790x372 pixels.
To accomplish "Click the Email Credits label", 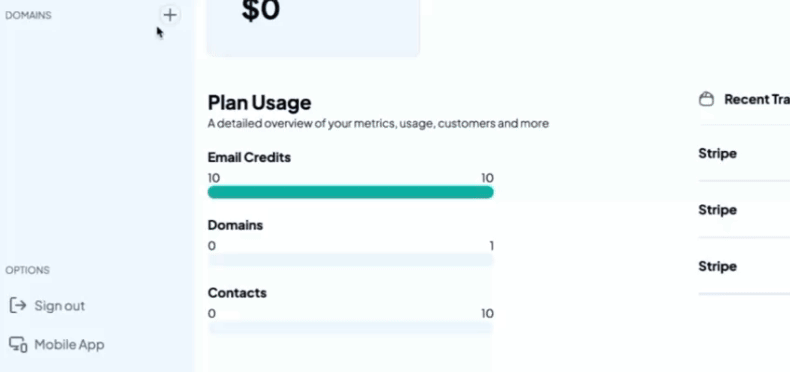I will (249, 157).
